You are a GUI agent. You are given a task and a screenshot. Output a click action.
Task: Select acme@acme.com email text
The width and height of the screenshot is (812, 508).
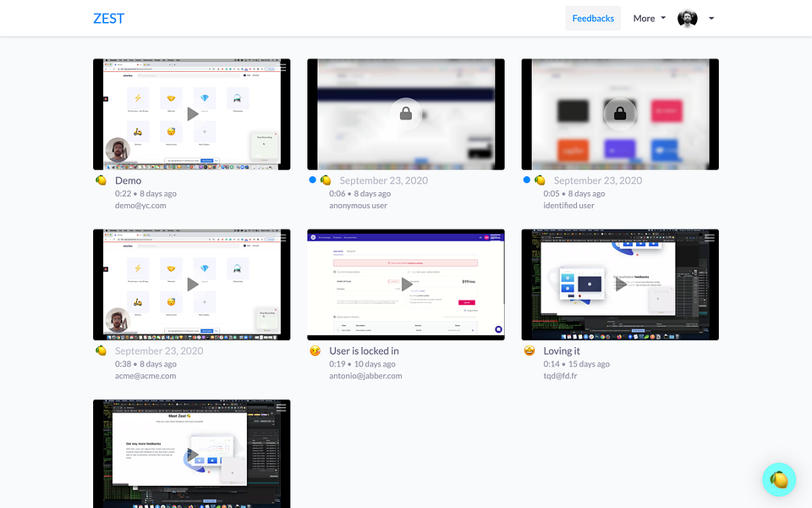pos(145,376)
